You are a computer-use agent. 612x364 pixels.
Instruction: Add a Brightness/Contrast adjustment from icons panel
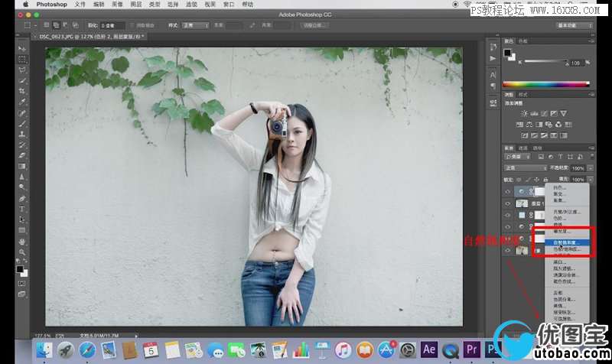click(x=524, y=113)
